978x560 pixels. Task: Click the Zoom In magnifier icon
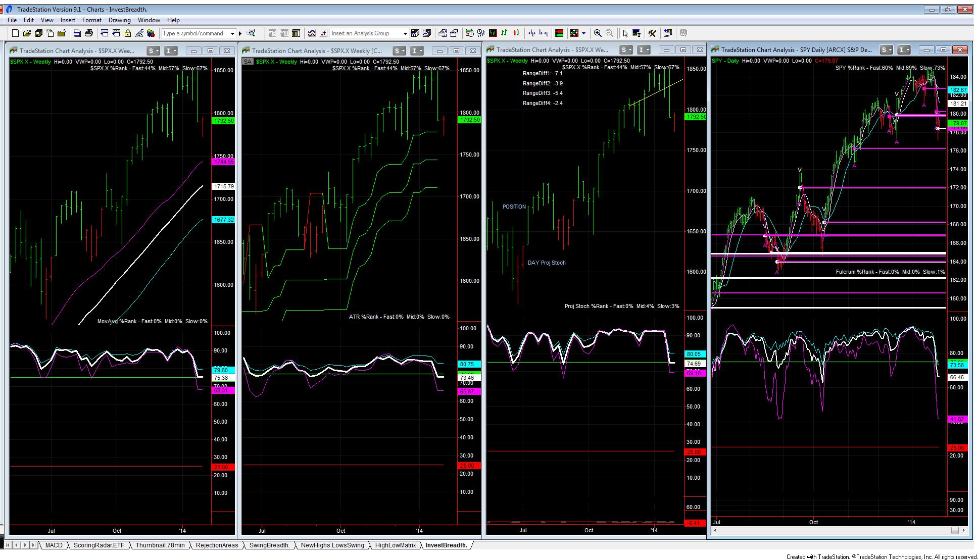click(598, 33)
